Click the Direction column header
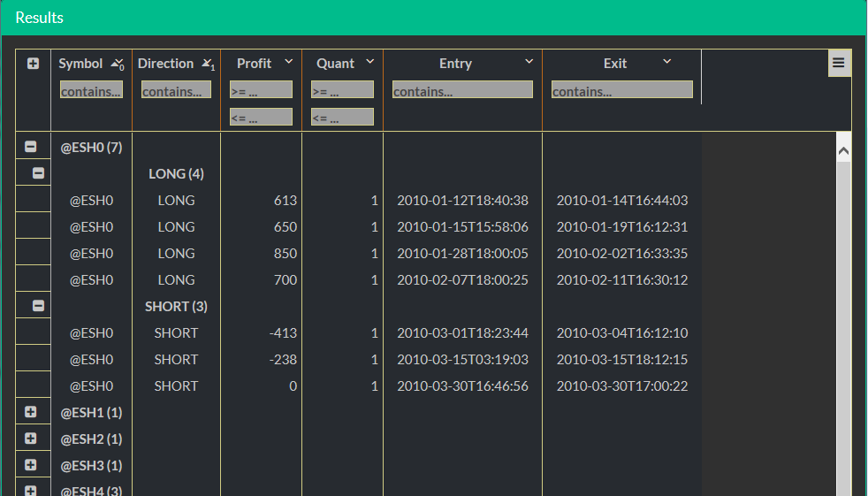The width and height of the screenshot is (868, 496). tap(165, 64)
